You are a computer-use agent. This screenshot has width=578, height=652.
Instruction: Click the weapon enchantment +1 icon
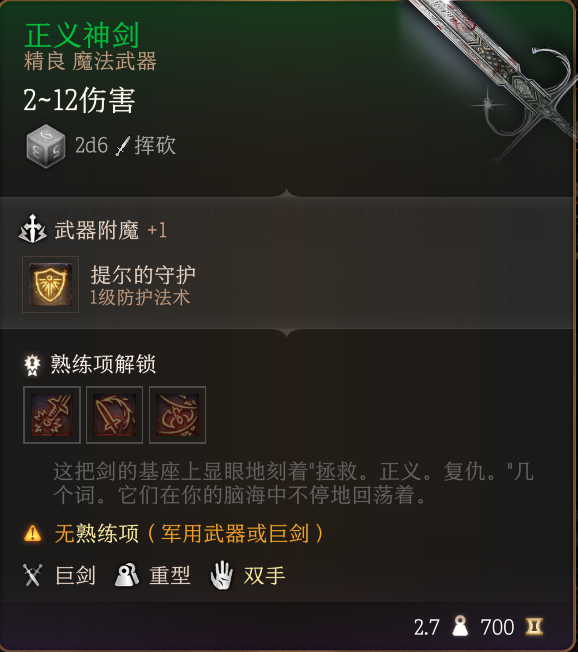point(32,229)
